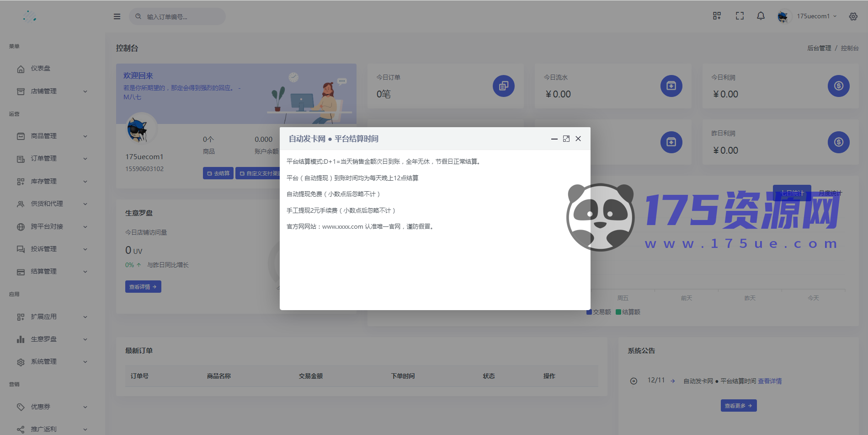This screenshot has width=868, height=435.
Task: Click 查看更多 button in 系统公告
Action: point(739,406)
